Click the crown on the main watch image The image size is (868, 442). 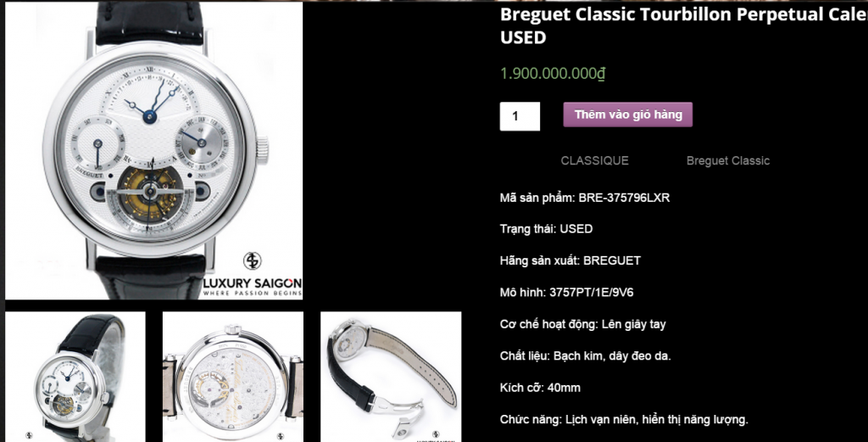click(262, 150)
